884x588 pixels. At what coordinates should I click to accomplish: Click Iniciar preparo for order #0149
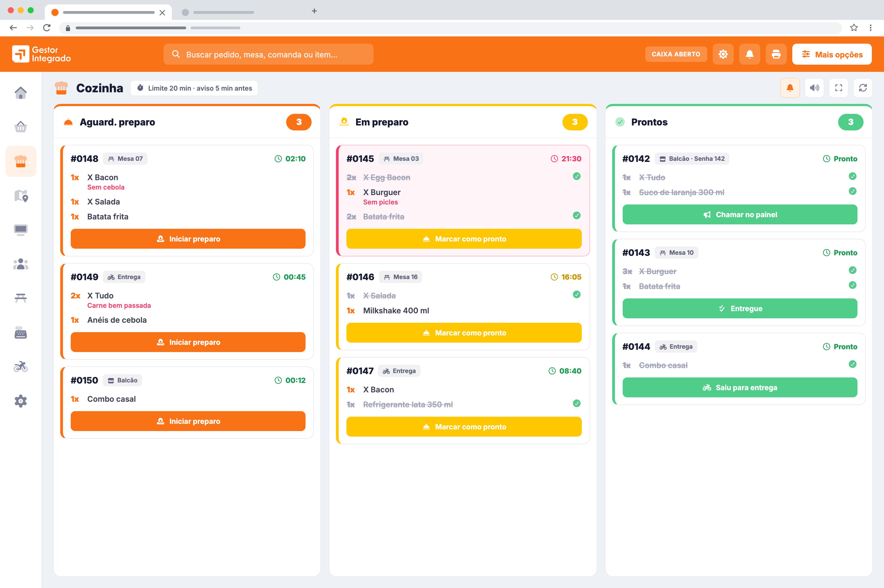(188, 342)
